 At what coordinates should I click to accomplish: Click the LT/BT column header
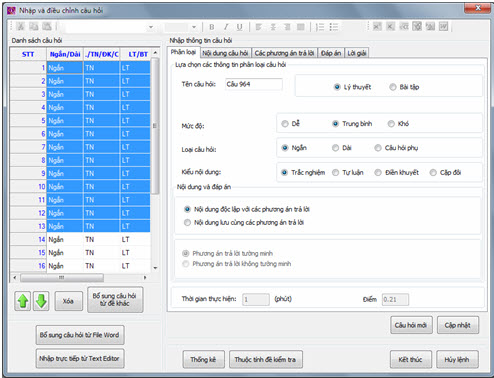click(135, 54)
